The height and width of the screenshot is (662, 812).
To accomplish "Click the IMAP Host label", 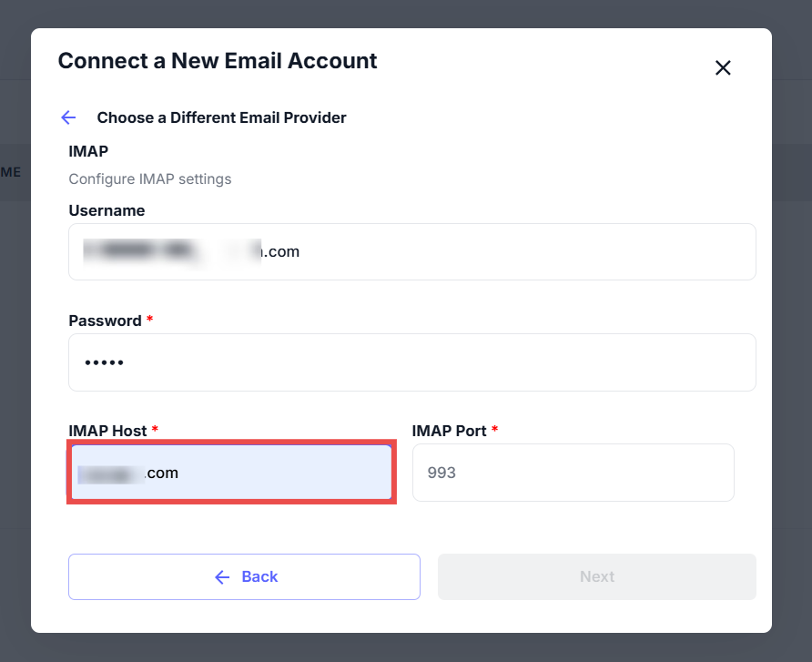I will pos(107,431).
